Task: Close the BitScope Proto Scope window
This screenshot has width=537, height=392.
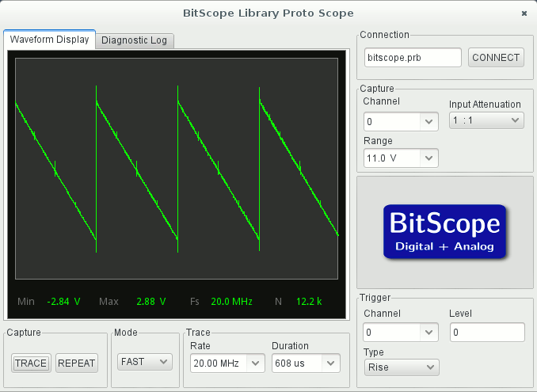Action: pos(524,13)
